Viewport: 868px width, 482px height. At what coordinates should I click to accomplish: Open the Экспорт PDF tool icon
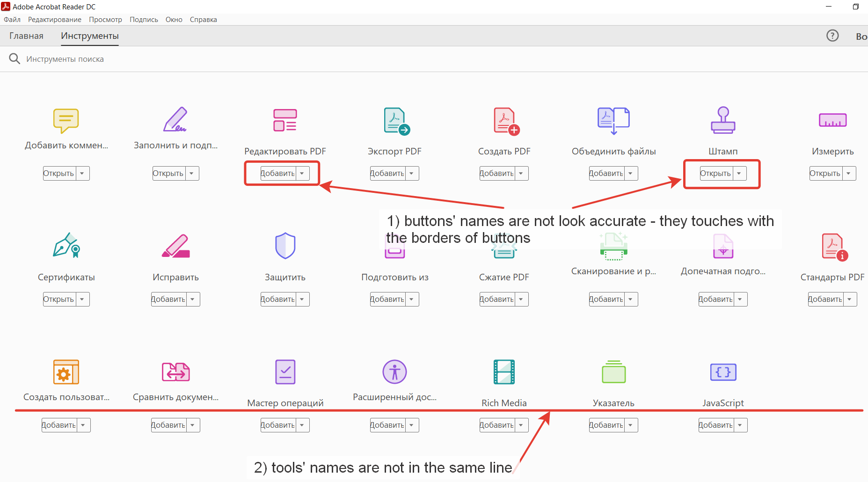point(394,120)
